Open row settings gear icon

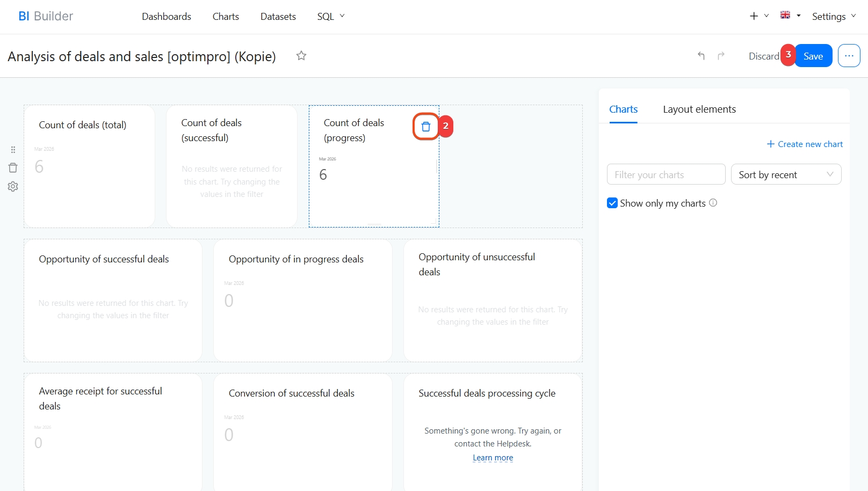[x=13, y=186]
